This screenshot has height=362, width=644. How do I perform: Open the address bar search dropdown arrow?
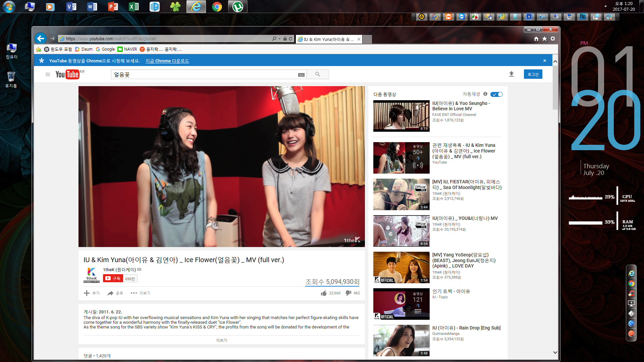[279, 39]
